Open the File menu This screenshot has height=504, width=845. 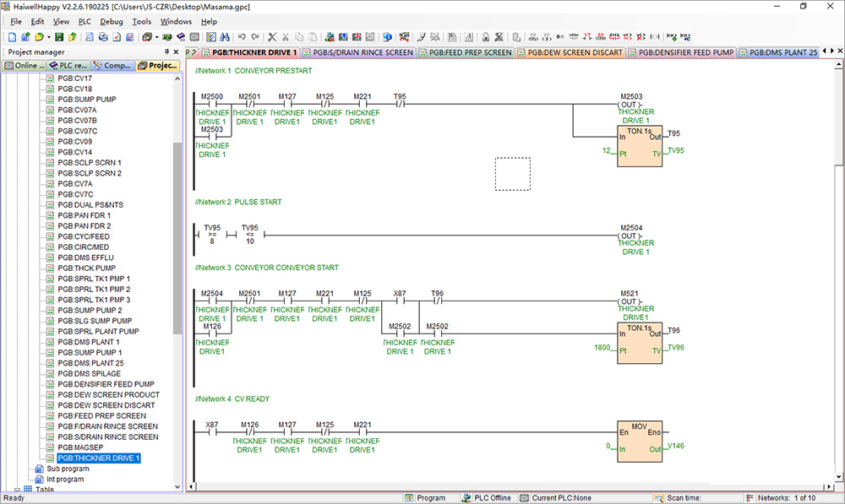click(16, 22)
